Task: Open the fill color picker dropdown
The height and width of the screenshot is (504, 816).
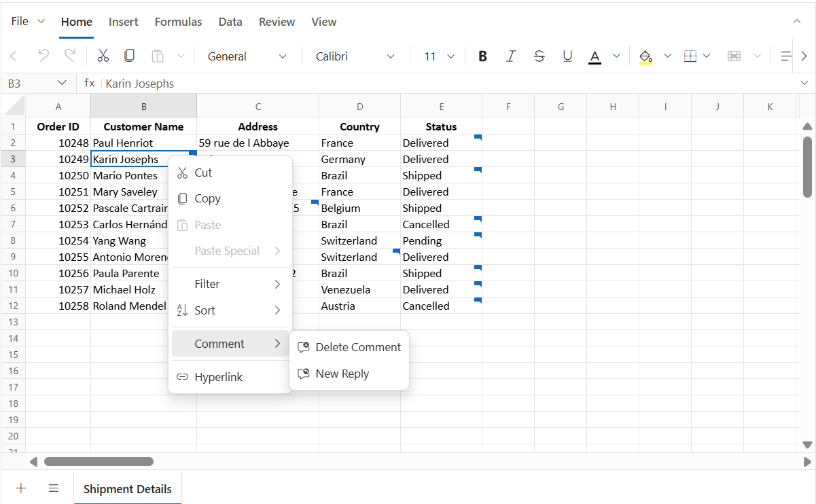Action: [x=667, y=56]
